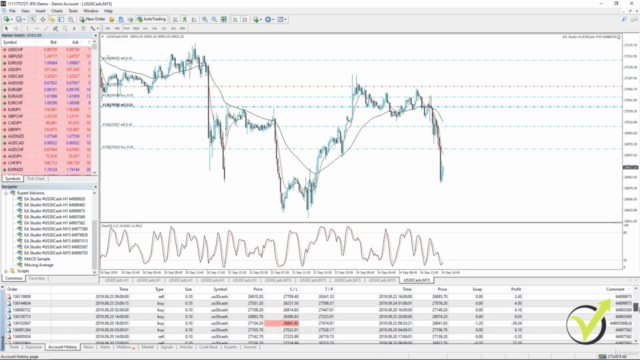Screen dimensions: 640x360
Task: Open the New Chart toolbar icon
Action: pyautogui.click(x=7, y=19)
